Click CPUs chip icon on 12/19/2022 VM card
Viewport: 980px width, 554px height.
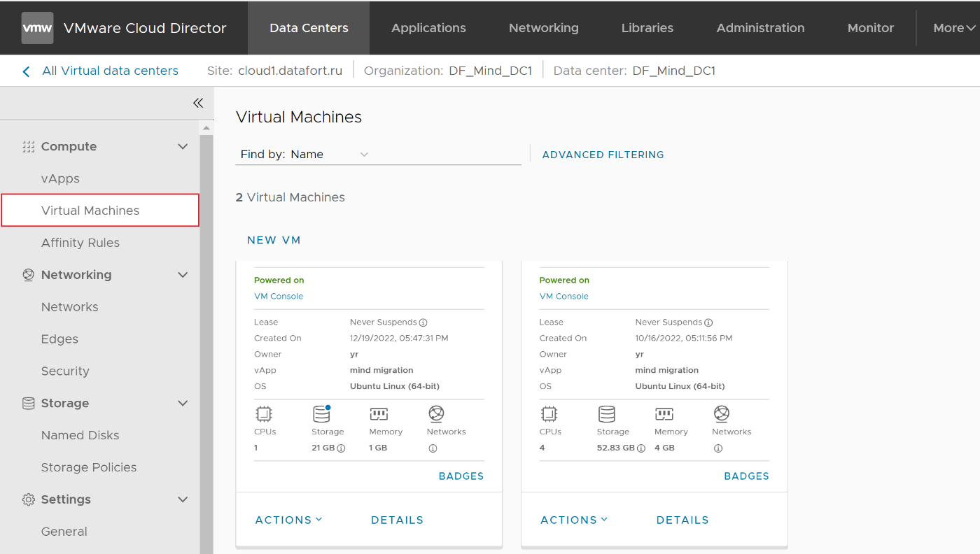click(x=264, y=414)
